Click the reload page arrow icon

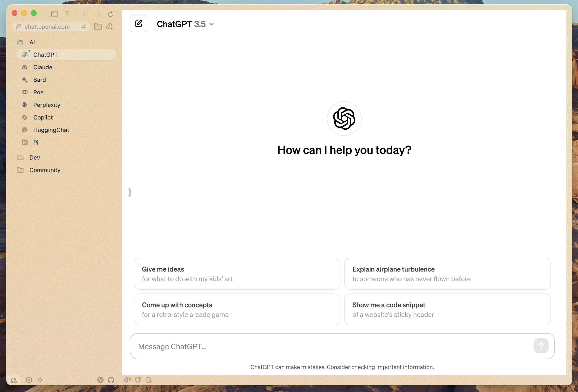pyautogui.click(x=110, y=14)
